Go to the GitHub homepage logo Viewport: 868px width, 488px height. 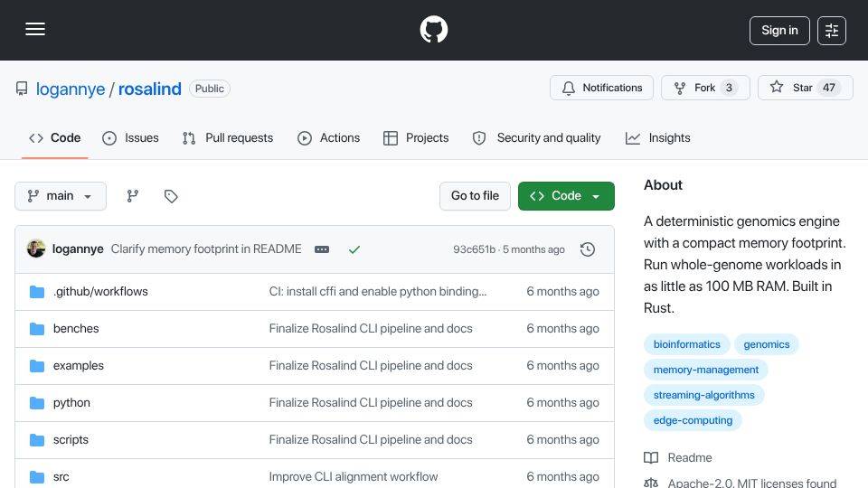pos(433,29)
